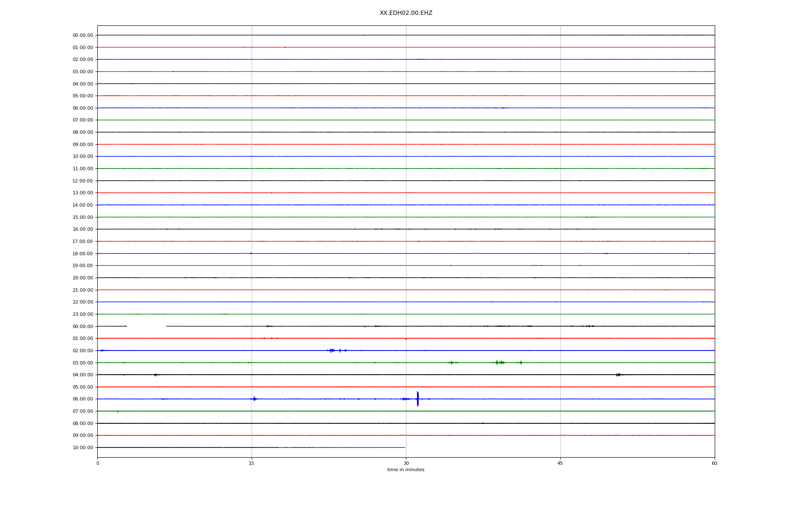The image size is (812, 508).
Task: Click the x-axis tick label 45
Action: click(x=560, y=463)
